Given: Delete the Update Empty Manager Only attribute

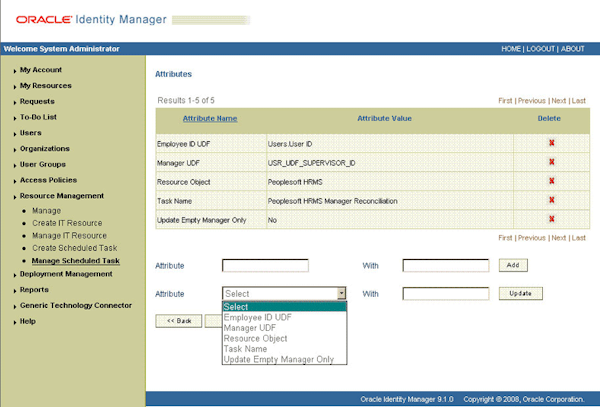Looking at the screenshot, I should pyautogui.click(x=551, y=219).
